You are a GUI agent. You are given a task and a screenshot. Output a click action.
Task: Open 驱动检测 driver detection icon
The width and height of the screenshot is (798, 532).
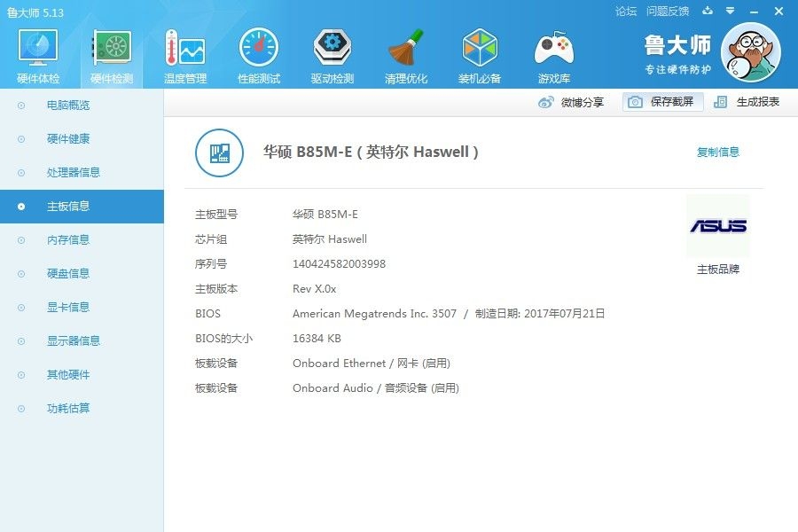tap(332, 56)
